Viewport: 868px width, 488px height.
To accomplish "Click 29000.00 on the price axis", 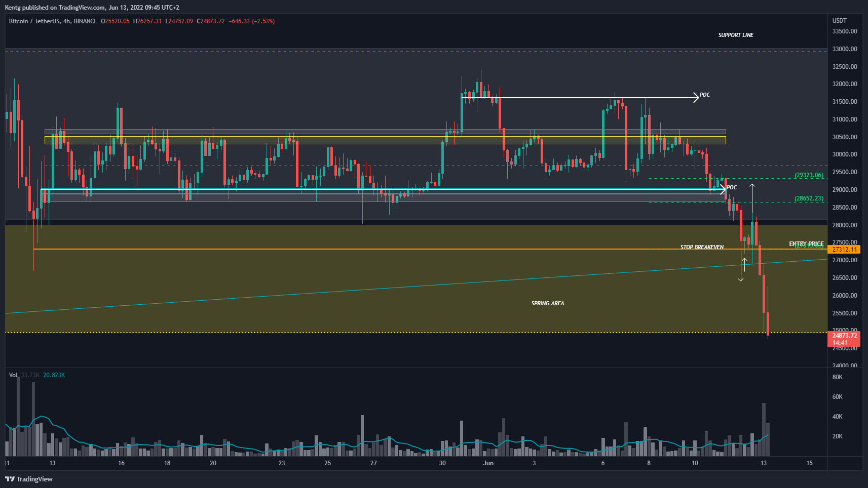I will coord(845,190).
